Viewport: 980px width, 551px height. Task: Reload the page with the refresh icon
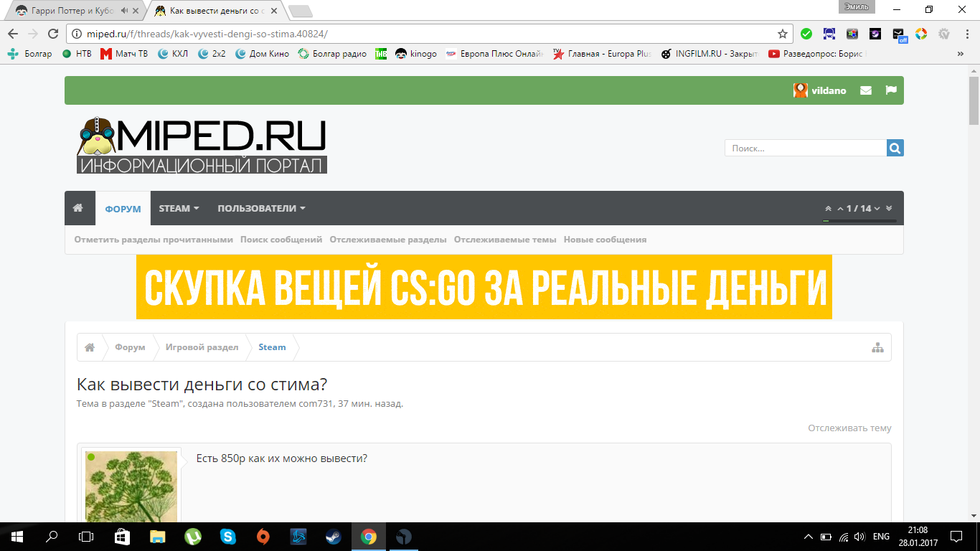(53, 34)
